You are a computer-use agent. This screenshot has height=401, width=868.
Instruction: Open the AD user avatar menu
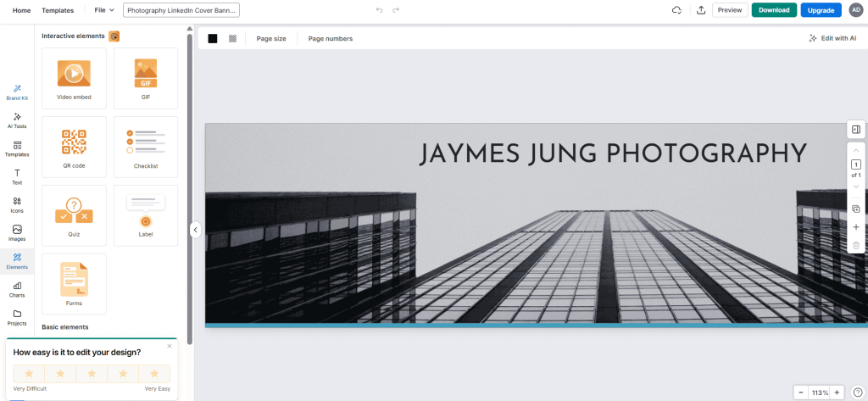856,10
